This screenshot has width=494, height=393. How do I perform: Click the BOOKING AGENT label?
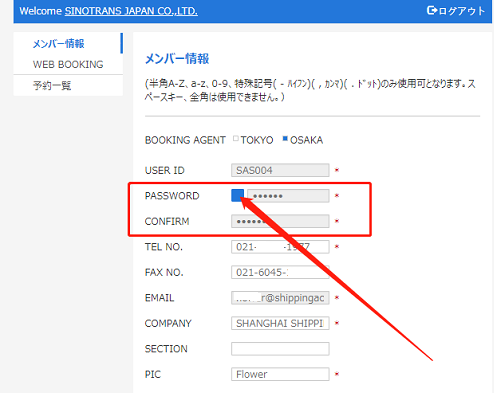185,140
